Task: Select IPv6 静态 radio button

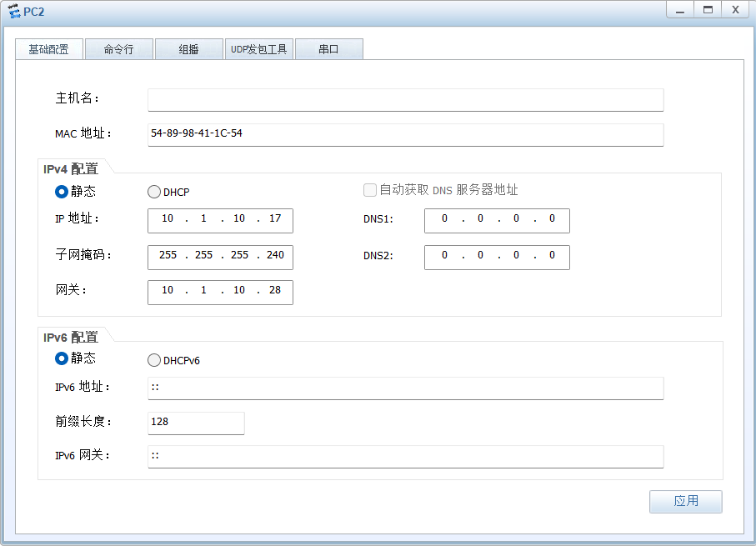Action: (x=61, y=358)
